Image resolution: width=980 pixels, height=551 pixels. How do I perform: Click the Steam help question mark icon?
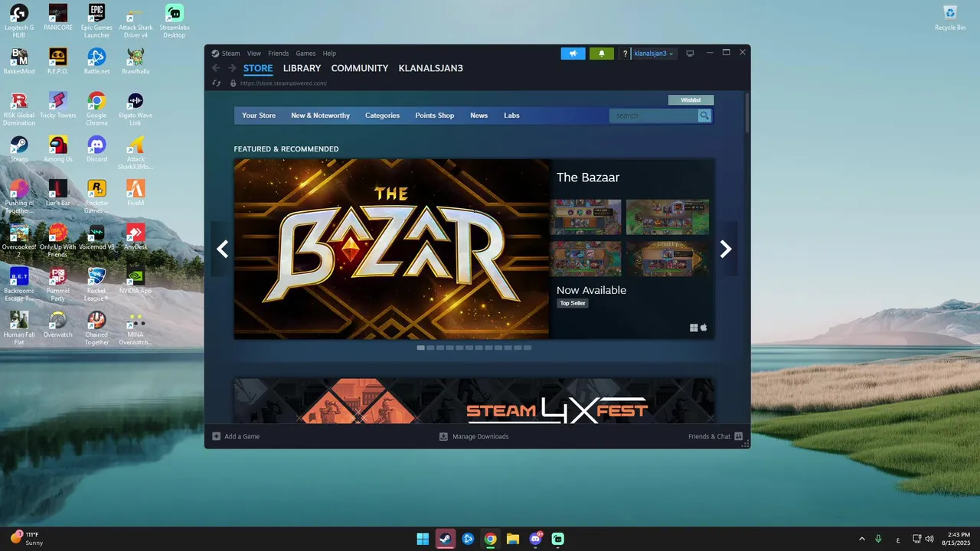pyautogui.click(x=625, y=54)
